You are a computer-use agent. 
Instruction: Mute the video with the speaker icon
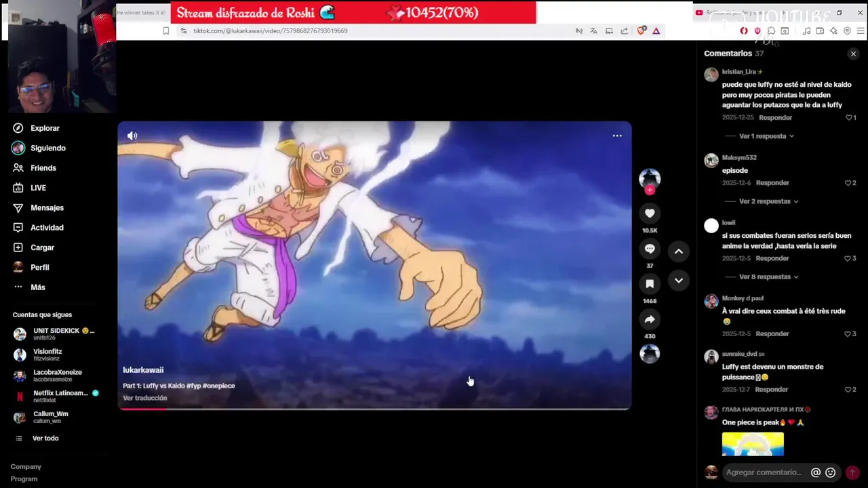point(132,136)
